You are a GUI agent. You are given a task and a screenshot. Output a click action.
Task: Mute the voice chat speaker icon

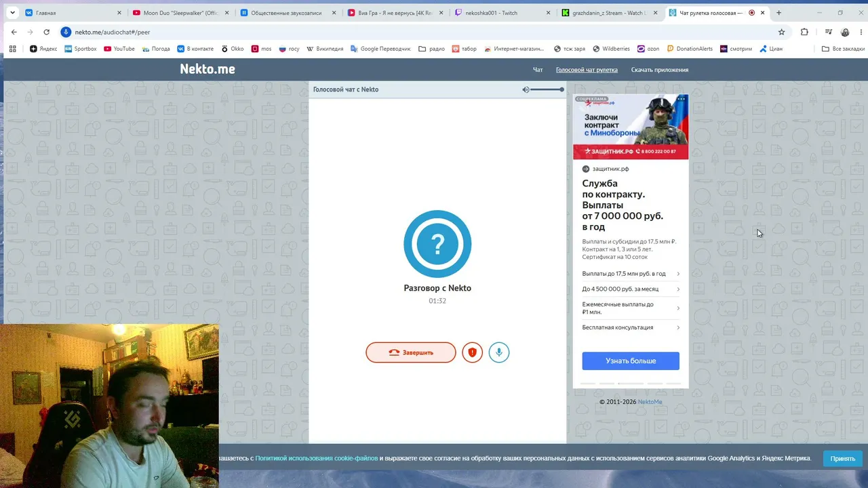point(526,89)
